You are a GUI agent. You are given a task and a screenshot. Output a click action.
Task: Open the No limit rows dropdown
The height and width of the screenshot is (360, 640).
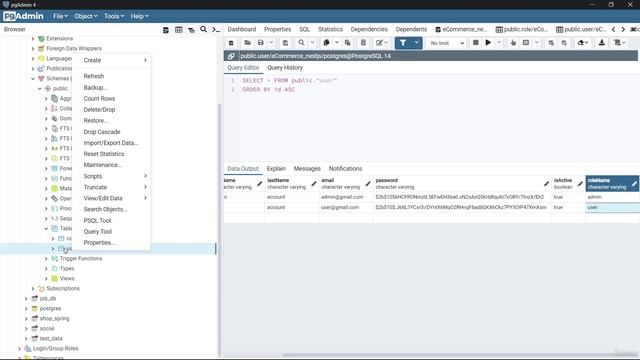447,43
